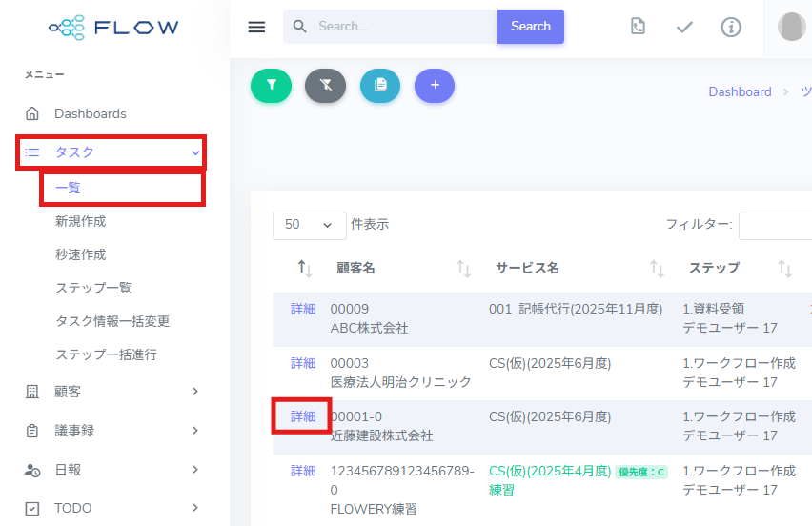Click the gray clear-filter round button
Screen dimensions: 812x526
click(x=325, y=86)
